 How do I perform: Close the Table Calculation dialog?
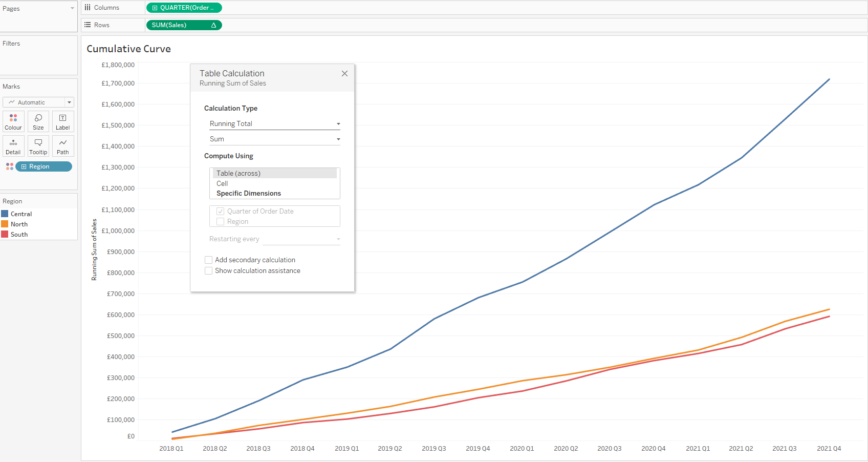344,74
